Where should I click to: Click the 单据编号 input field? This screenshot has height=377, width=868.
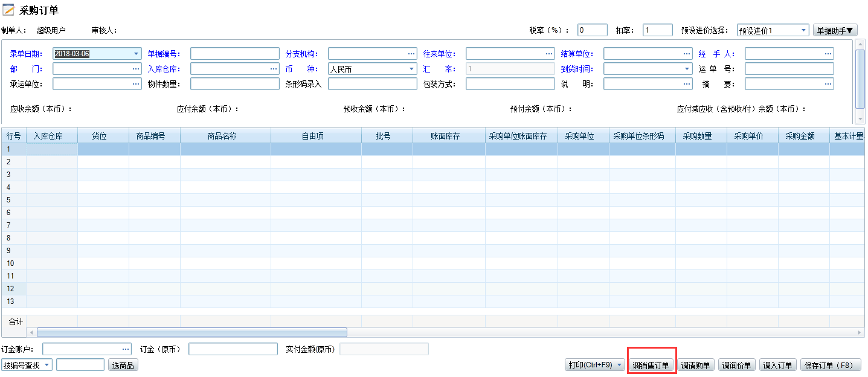(234, 54)
